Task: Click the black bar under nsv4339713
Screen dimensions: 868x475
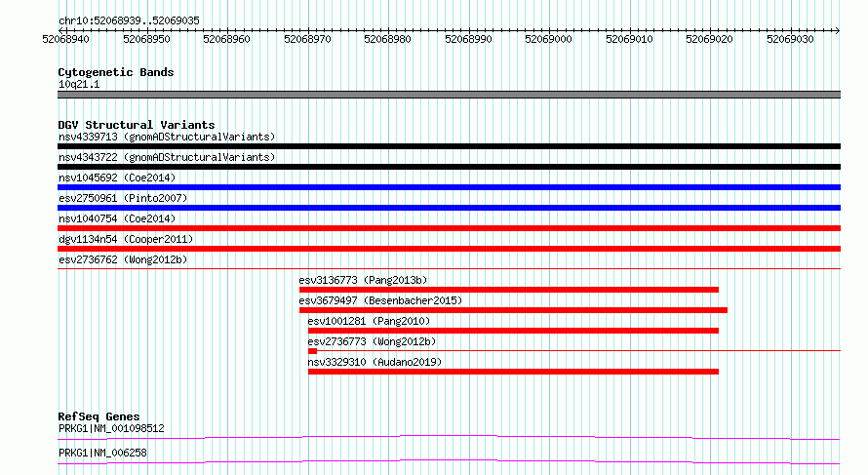Action: 449,146
